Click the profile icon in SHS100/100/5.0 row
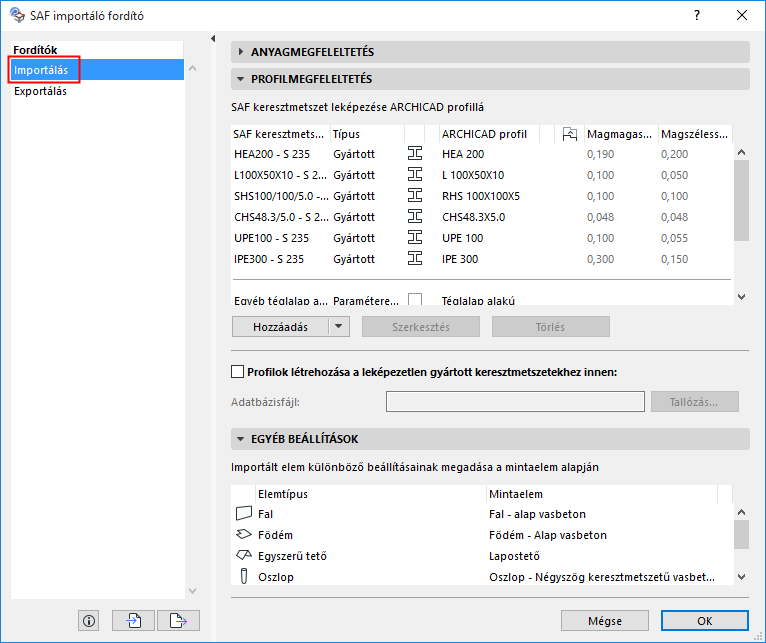The height and width of the screenshot is (643, 766). coord(415,195)
